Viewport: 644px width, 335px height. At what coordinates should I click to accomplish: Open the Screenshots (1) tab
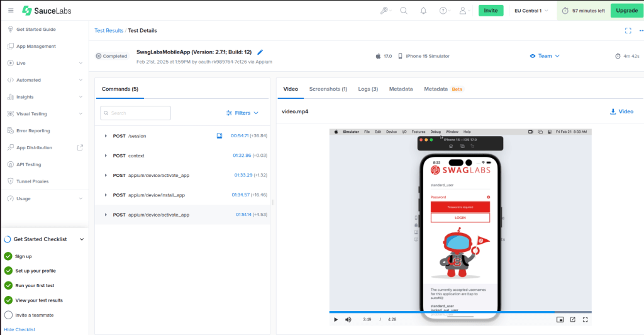pos(328,89)
